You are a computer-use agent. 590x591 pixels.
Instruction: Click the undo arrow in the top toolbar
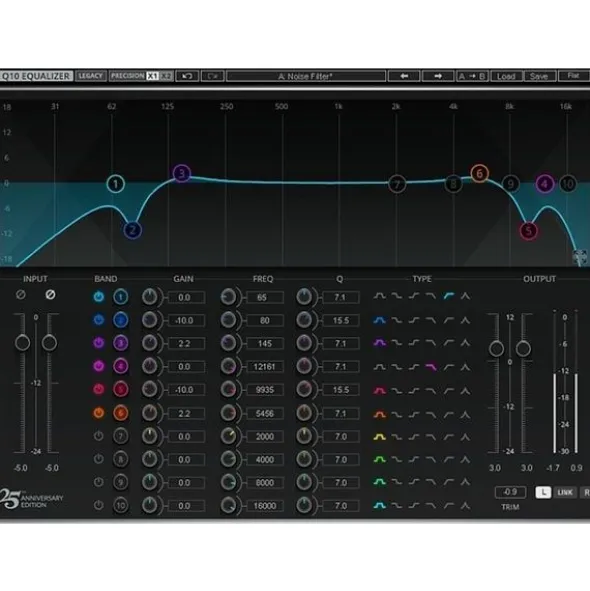(x=187, y=76)
